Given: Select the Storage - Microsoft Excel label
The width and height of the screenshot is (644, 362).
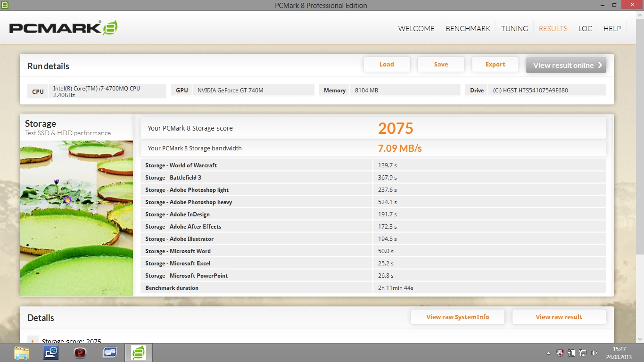Looking at the screenshot, I should [178, 263].
